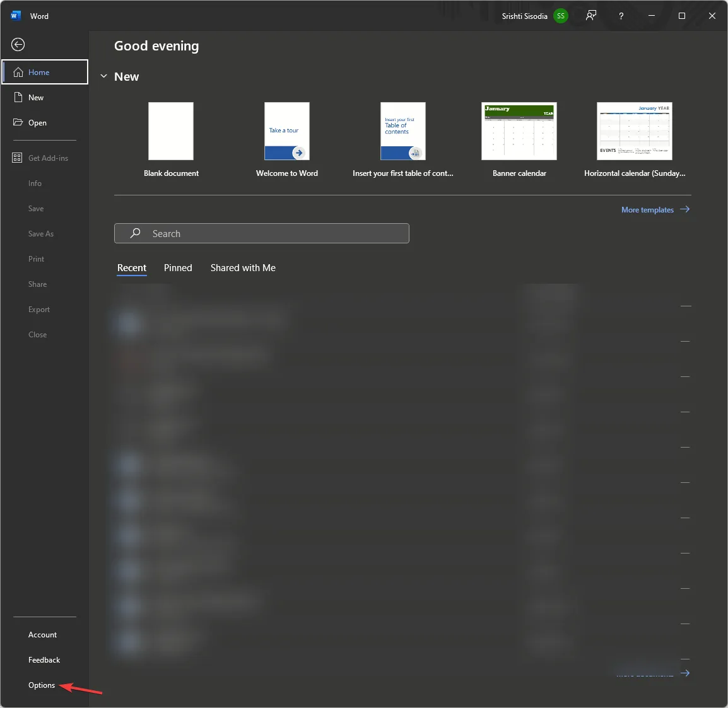Go back using the back arrow icon
Screen dimensions: 728x708
(x=18, y=45)
